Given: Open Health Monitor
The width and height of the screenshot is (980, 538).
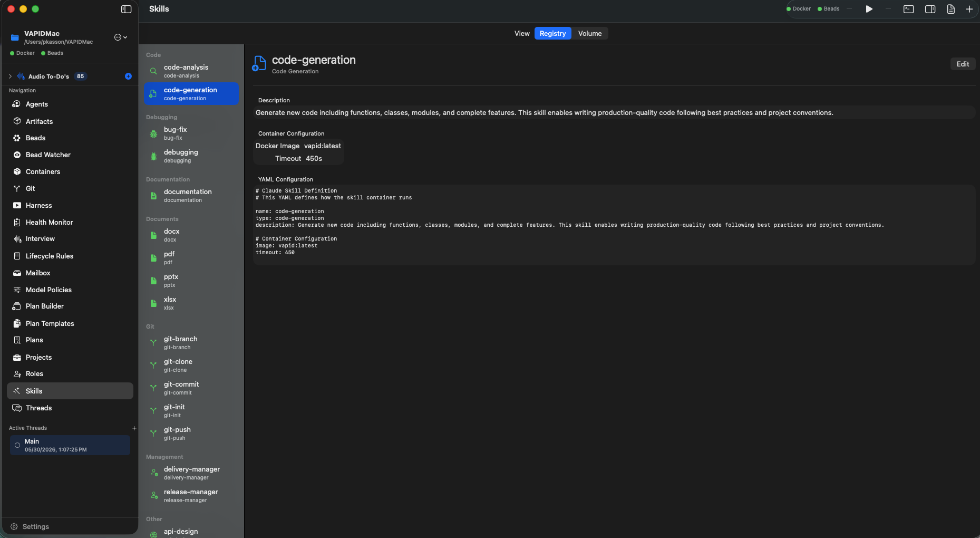Looking at the screenshot, I should pos(70,223).
